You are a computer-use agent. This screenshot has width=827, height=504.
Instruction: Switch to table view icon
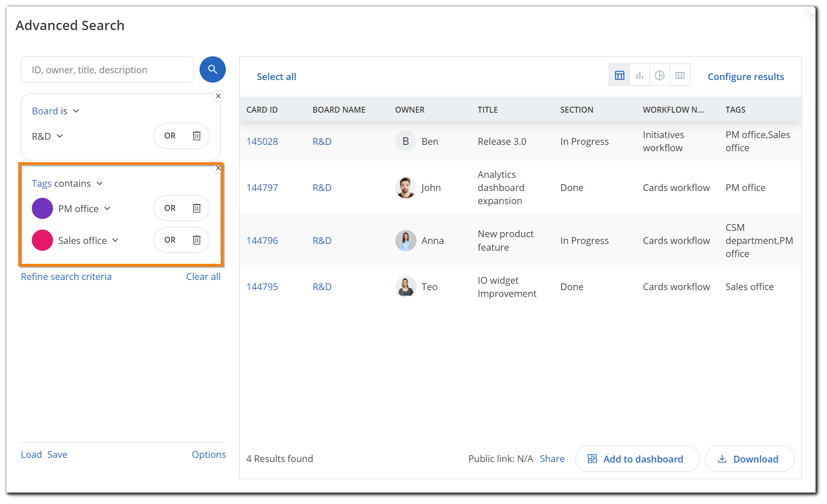point(619,75)
